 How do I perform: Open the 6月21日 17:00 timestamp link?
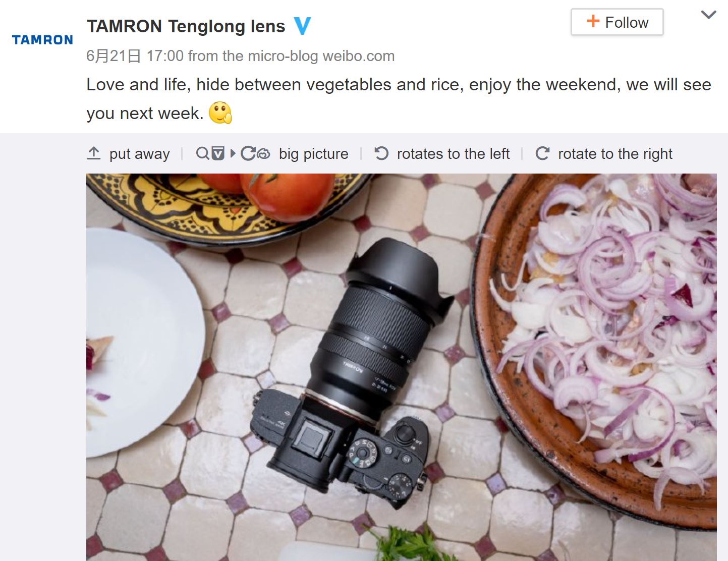135,55
